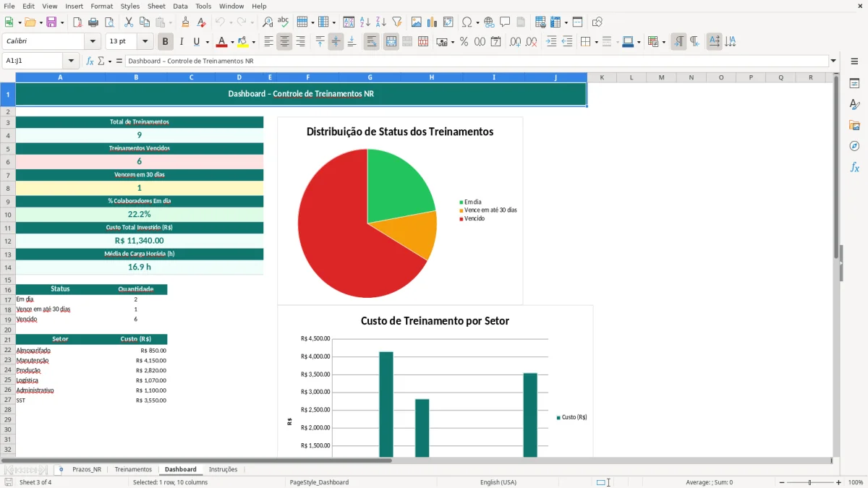This screenshot has height=488, width=868.
Task: Click Clear Direct Formatting icon
Action: pyautogui.click(x=201, y=22)
